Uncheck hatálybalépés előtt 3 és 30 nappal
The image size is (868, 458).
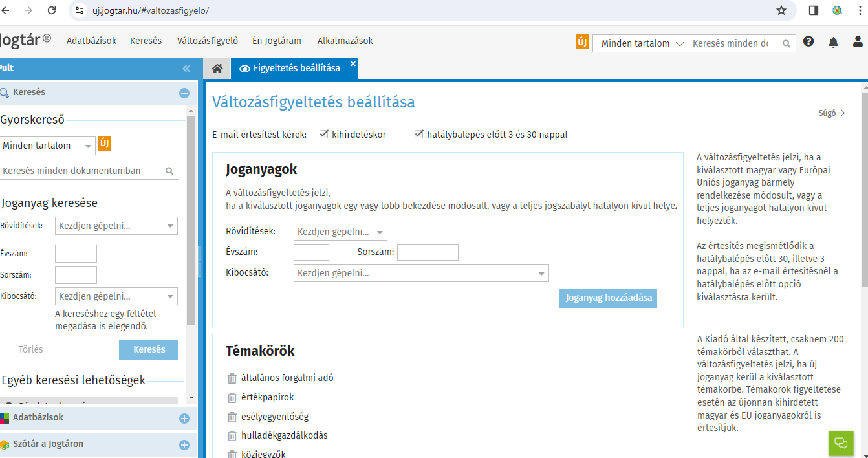pos(419,135)
